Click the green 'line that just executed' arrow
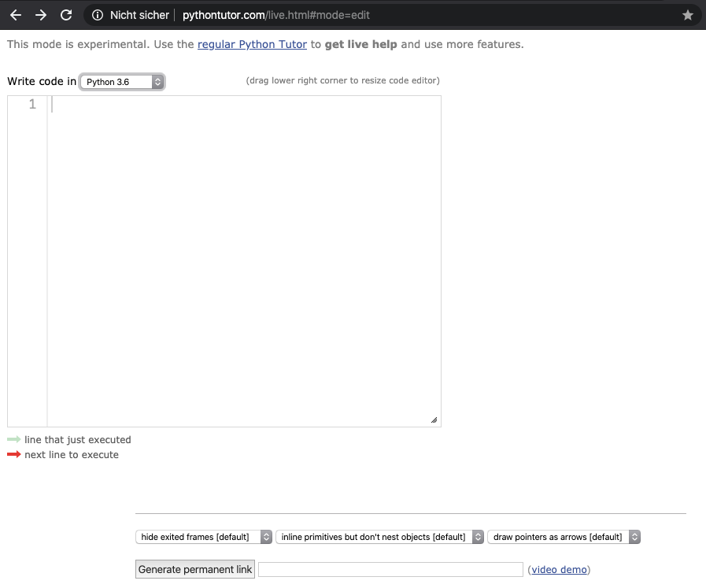Viewport: 706px width, 588px height. 14,439
